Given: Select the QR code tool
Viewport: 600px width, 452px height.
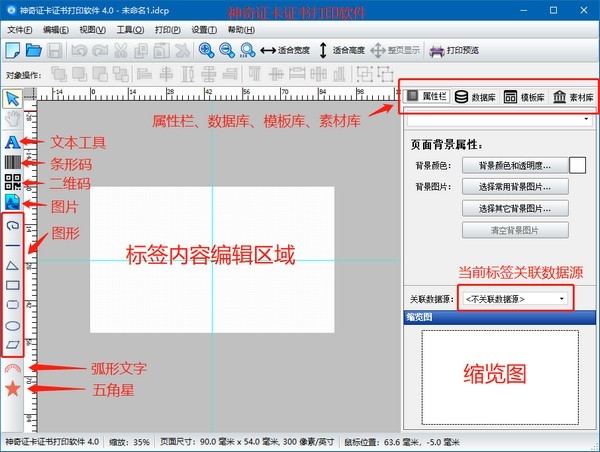Looking at the screenshot, I should point(13,182).
